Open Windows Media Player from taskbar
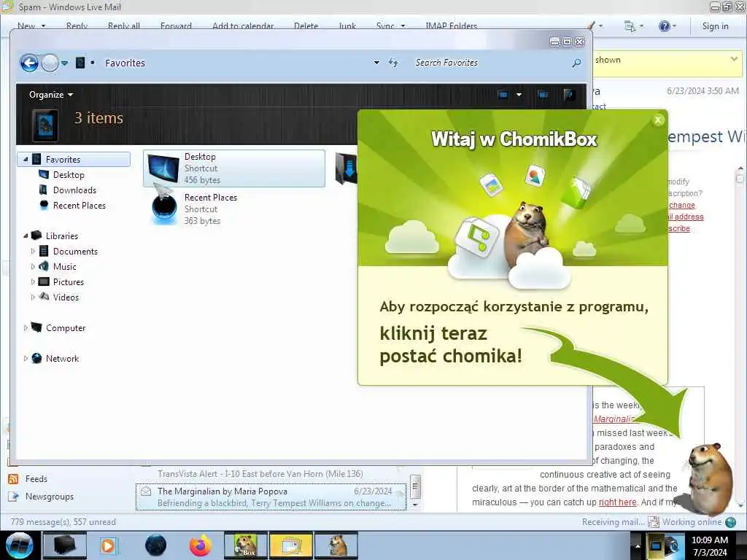 pos(108,545)
